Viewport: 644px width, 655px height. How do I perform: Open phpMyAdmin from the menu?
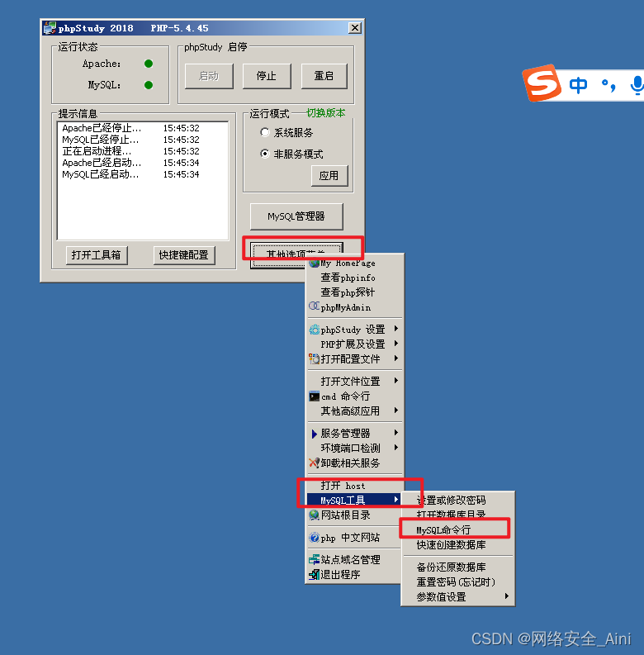[x=355, y=307]
